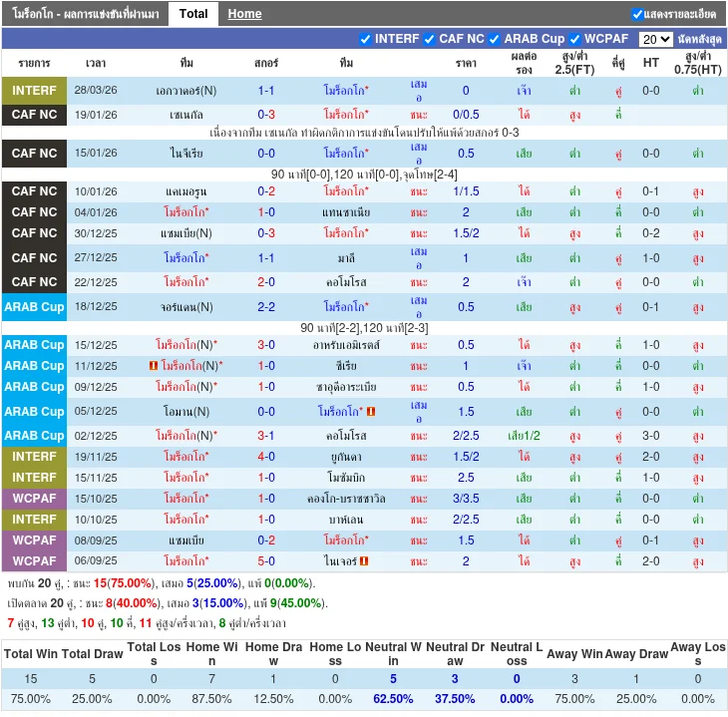Viewport: 728px width, 717px height.
Task: Click the WCPAF badge on 15/10/25 row
Action: [x=35, y=499]
